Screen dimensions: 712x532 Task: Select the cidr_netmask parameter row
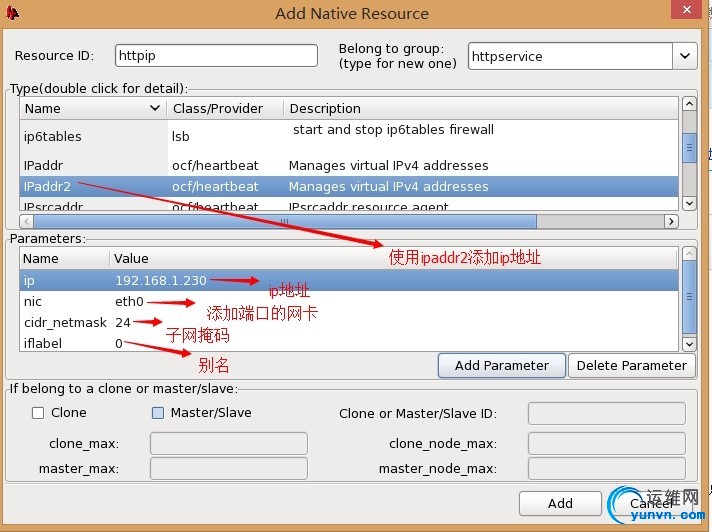point(349,322)
